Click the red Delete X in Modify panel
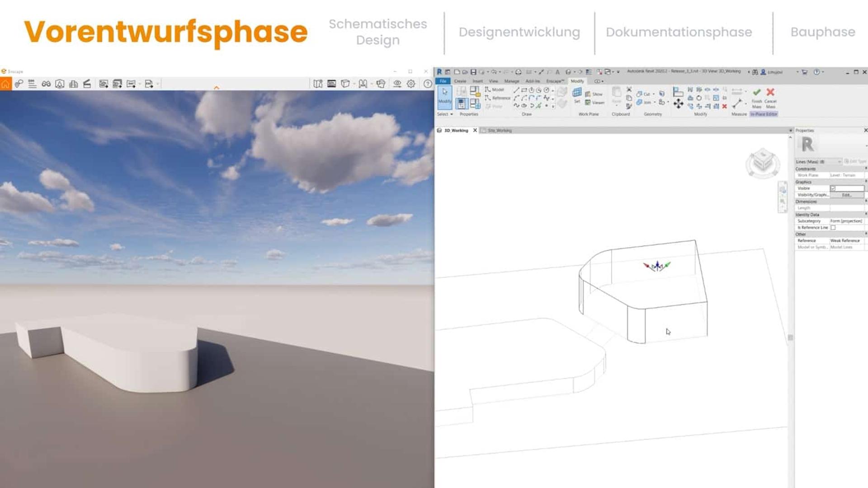 (724, 106)
